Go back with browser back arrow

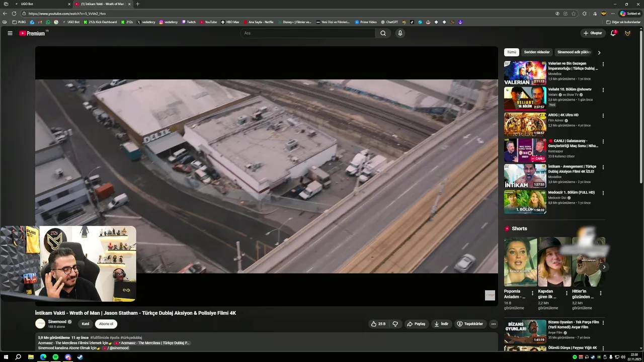pyautogui.click(x=5, y=14)
